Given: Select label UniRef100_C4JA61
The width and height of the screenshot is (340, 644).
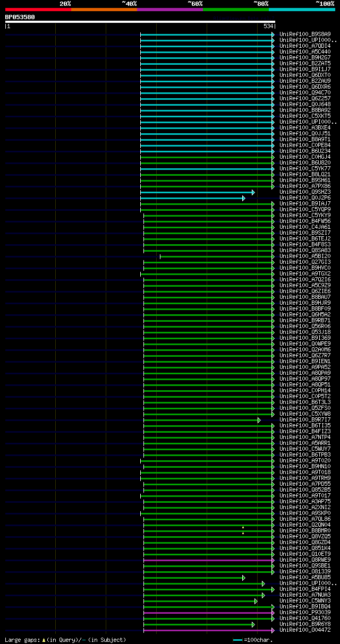Looking at the screenshot, I should (x=305, y=227).
